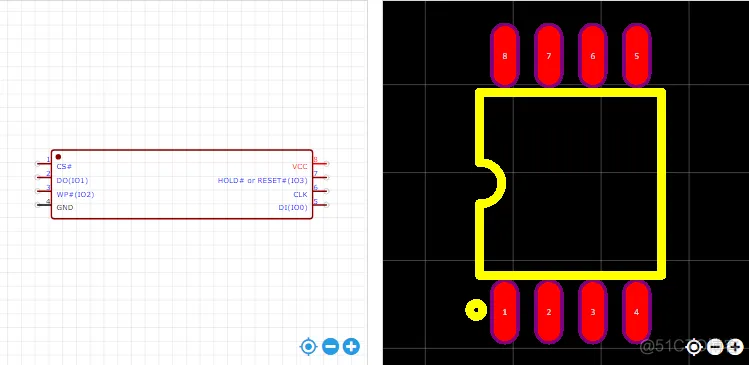Viewport: 749px width, 365px height.
Task: Select footprint pad 6
Action: coord(593,56)
